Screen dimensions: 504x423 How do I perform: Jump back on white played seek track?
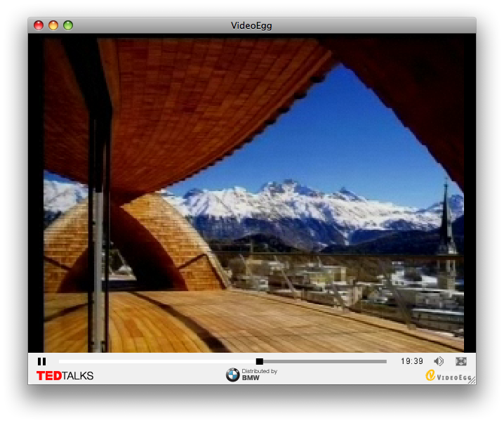coord(154,361)
